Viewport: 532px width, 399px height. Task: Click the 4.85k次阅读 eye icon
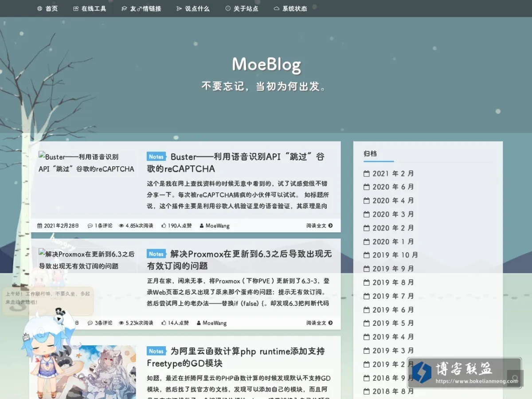121,226
